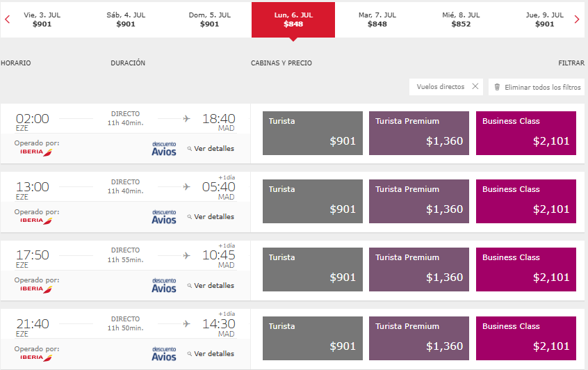Choose the Jue, 9. JUL date tab

(x=544, y=19)
